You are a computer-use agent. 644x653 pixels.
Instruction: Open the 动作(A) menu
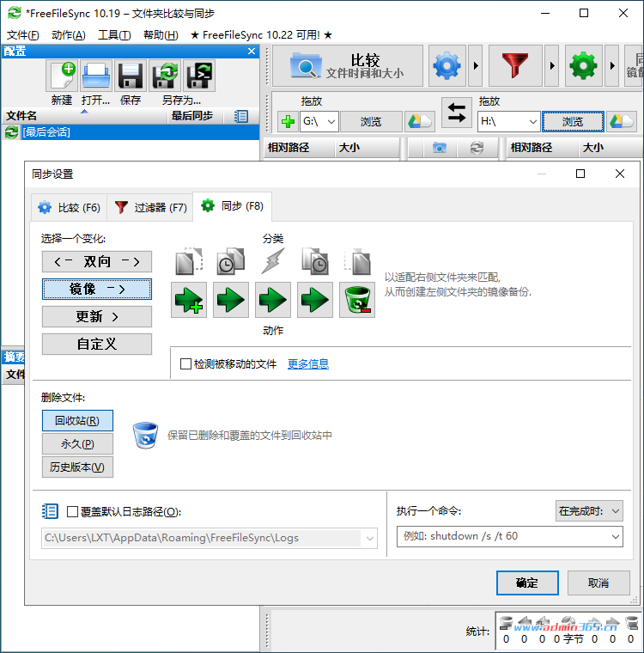(x=69, y=35)
